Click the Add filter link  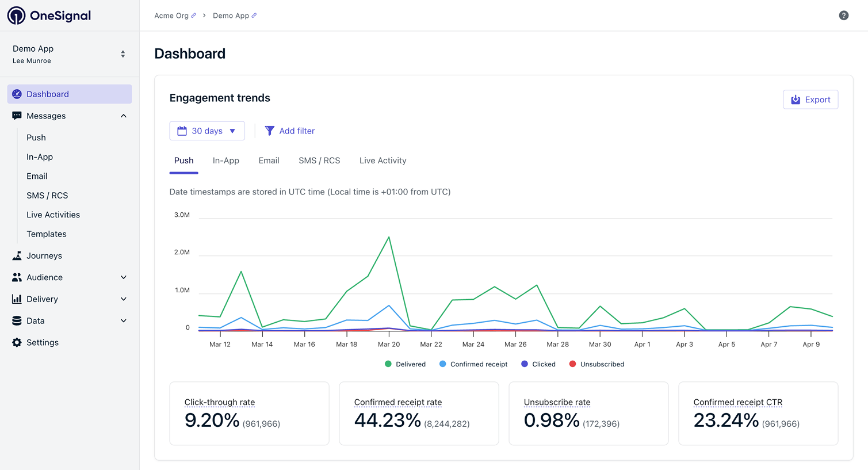pos(290,131)
